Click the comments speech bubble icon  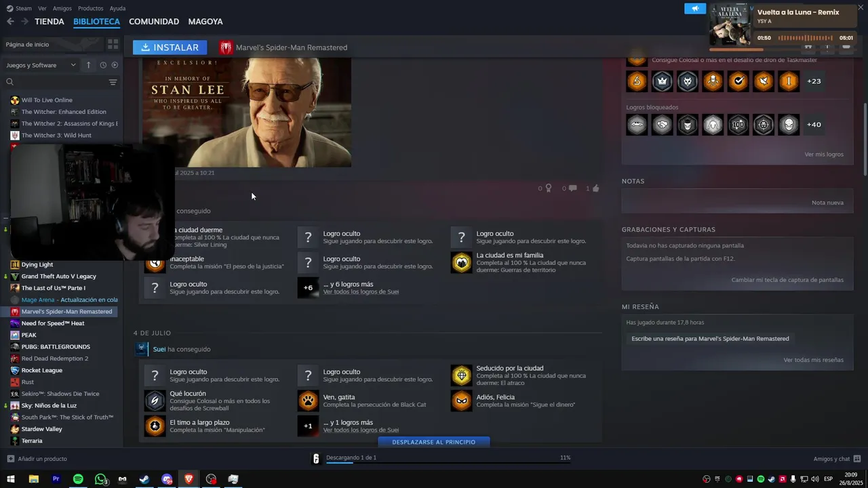[x=572, y=188]
